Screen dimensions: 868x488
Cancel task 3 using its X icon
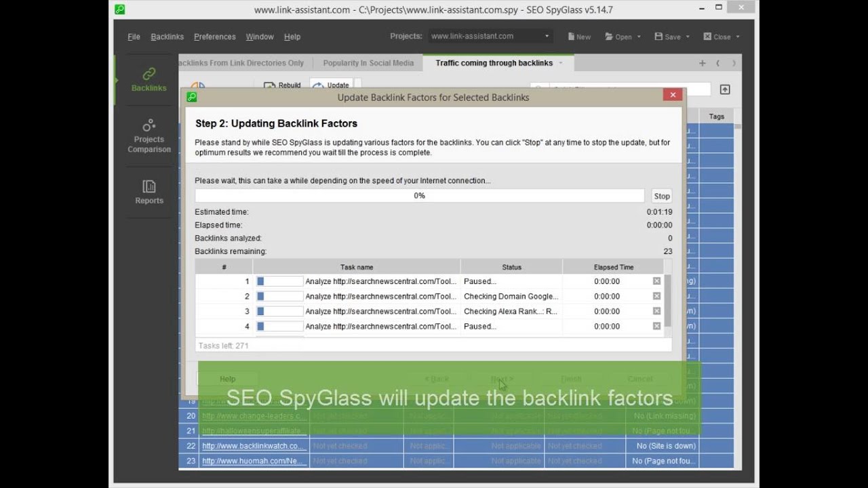(656, 311)
